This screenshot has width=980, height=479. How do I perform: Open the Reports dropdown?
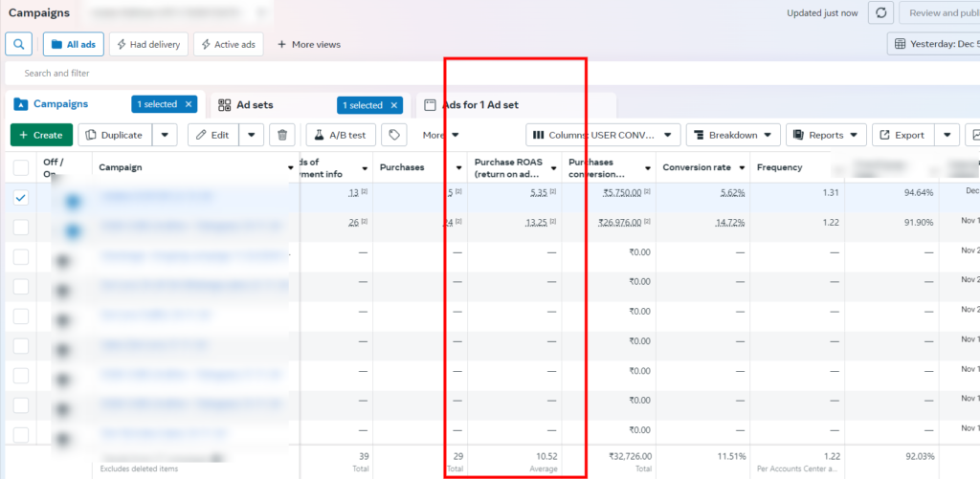coord(826,135)
